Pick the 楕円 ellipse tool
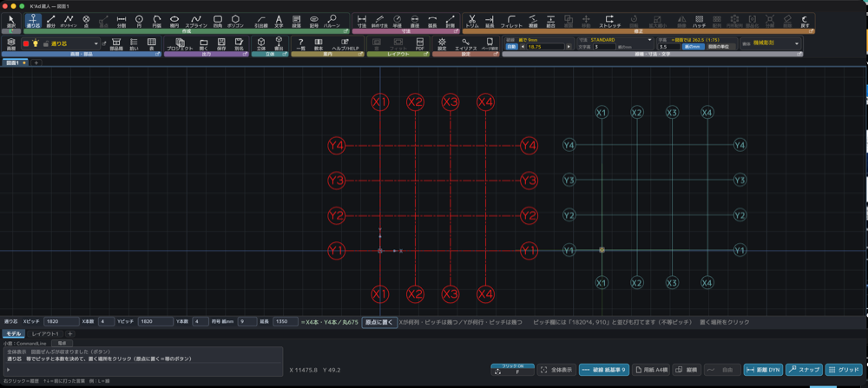Viewport: 868px width, 388px height. pos(174,21)
